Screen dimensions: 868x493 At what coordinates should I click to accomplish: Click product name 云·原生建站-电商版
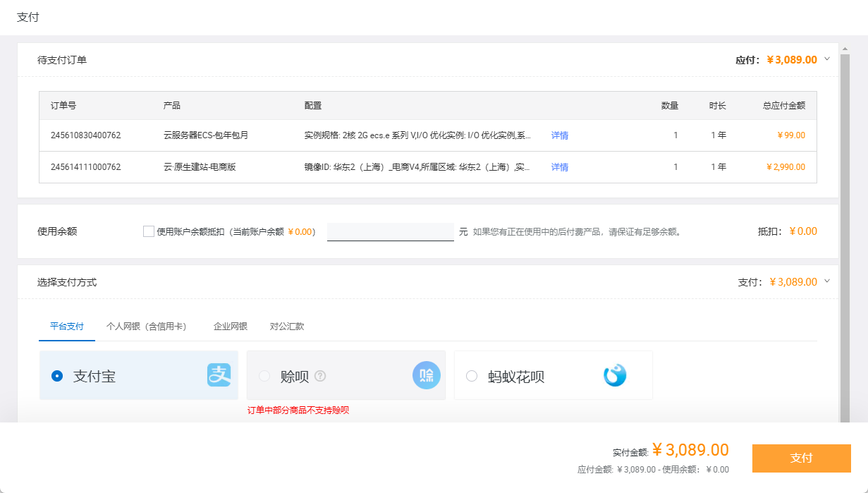coord(200,167)
